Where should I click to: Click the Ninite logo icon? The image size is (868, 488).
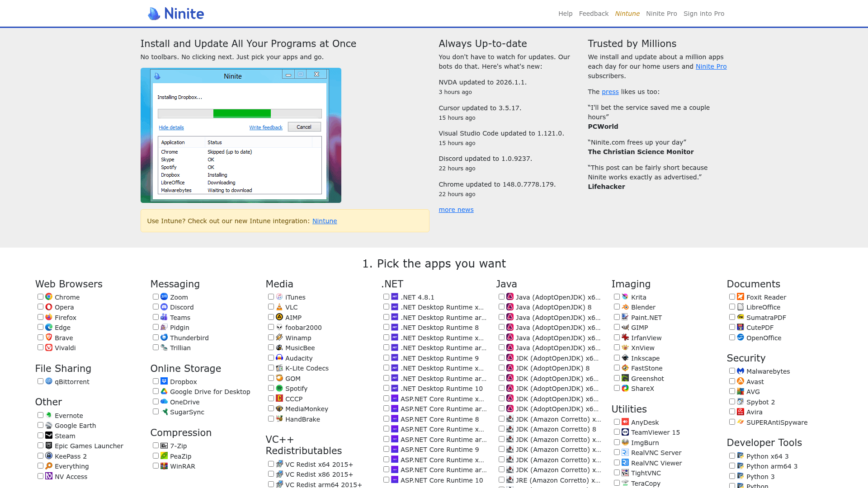point(154,14)
